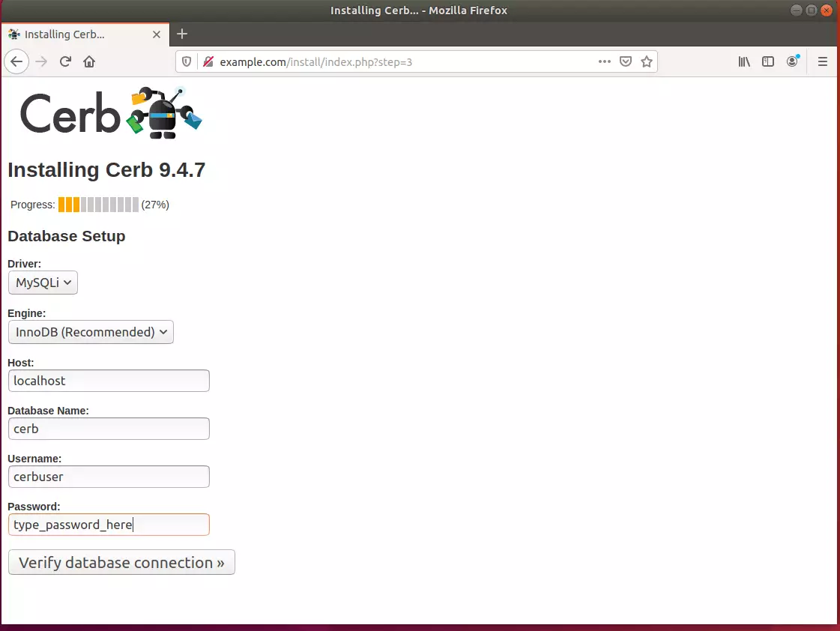Open the Firefox hamburger menu
Viewport: 840px width, 631px height.
[822, 61]
